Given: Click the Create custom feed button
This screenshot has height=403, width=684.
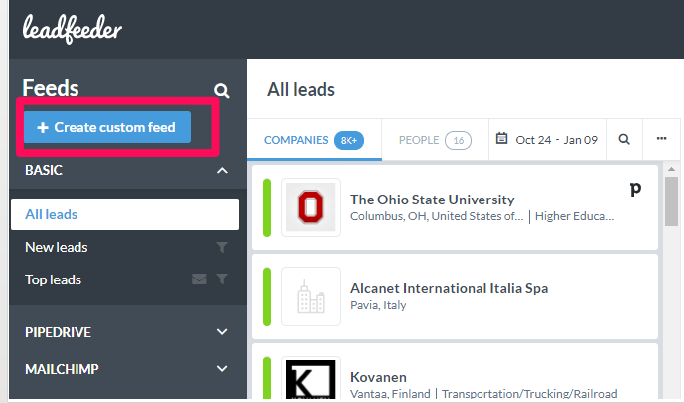Looking at the screenshot, I should tap(107, 127).
